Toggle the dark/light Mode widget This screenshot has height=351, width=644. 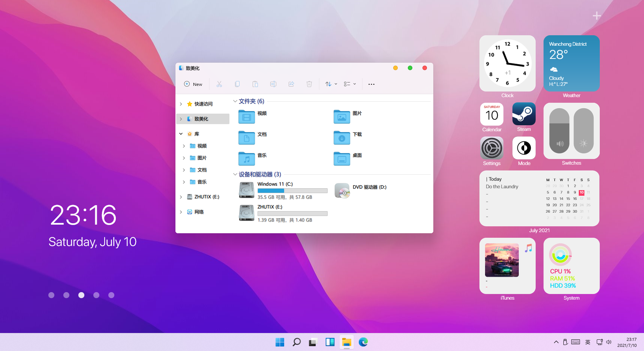pyautogui.click(x=524, y=148)
